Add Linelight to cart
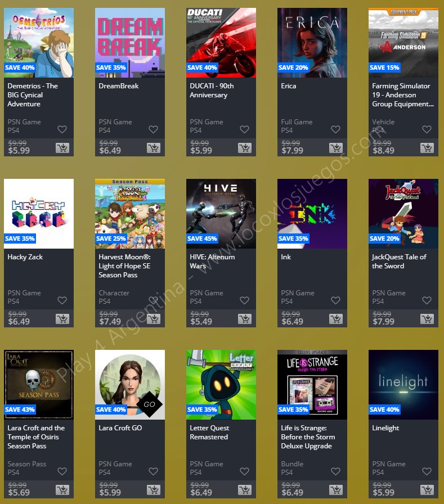This screenshot has height=504, width=444. point(427,490)
